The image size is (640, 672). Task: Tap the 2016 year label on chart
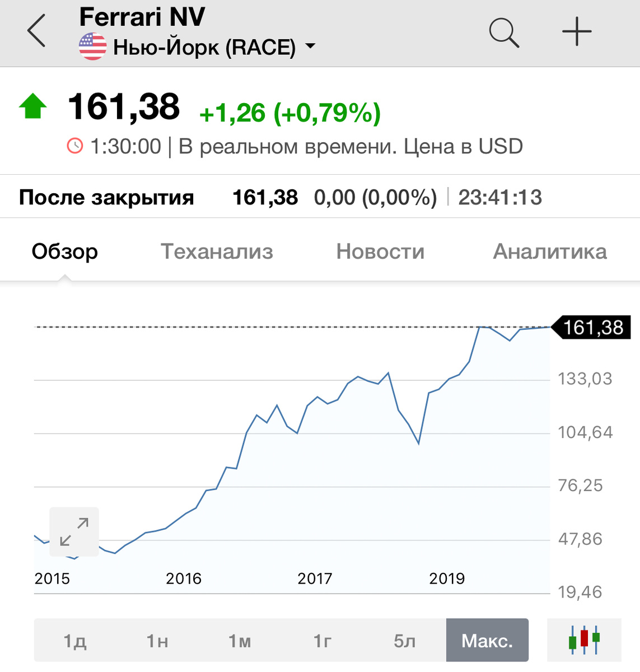(184, 578)
